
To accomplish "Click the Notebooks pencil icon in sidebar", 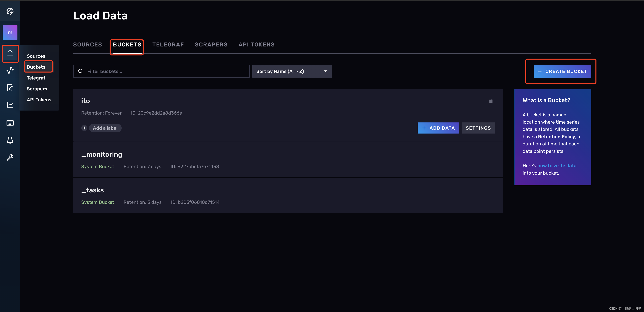I will [x=10, y=88].
